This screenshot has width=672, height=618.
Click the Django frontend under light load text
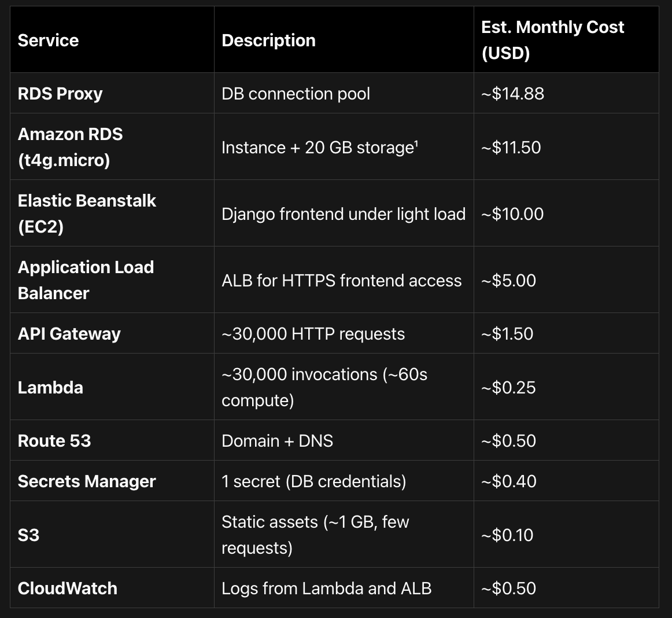(x=344, y=214)
